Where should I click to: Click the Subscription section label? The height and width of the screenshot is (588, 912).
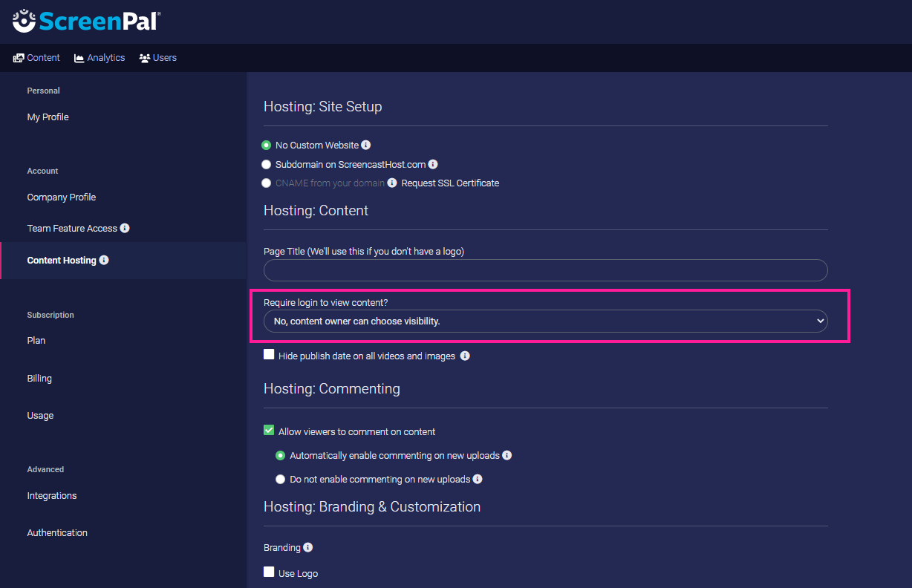[51, 315]
